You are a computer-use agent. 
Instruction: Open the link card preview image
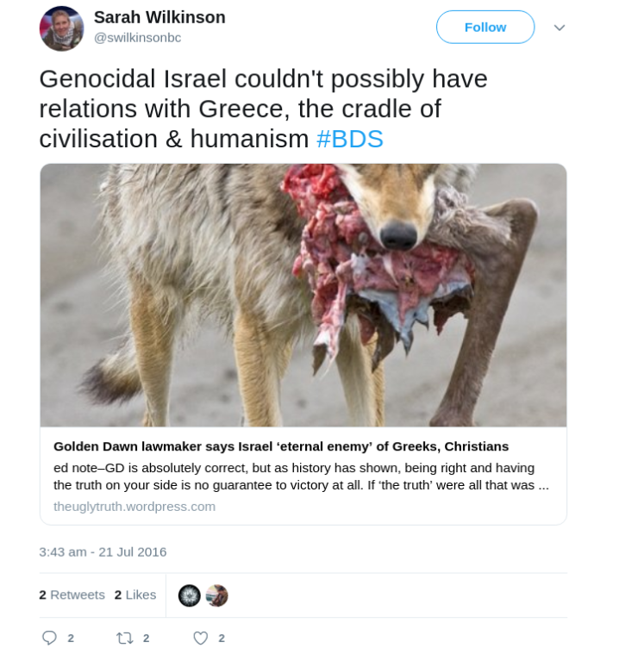pos(303,295)
